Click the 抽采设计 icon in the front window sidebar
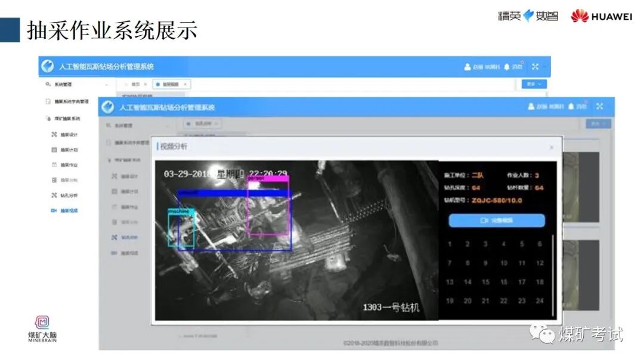Screen dimensions: 644x363 coord(114,176)
